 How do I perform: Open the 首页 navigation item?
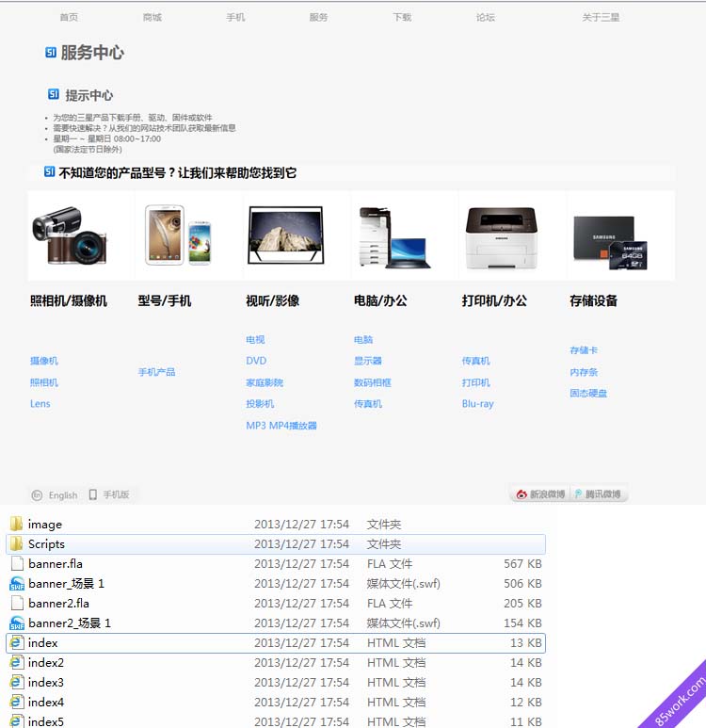click(x=69, y=17)
